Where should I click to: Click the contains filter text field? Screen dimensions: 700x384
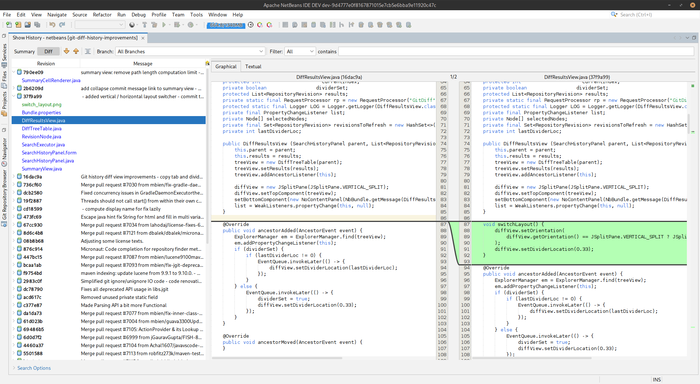pyautogui.click(x=516, y=51)
